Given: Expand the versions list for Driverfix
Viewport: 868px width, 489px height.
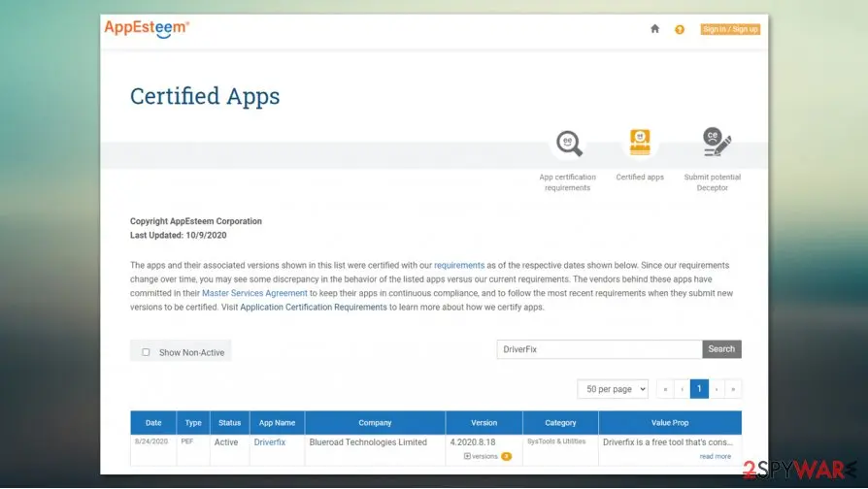Looking at the screenshot, I should 481,456.
